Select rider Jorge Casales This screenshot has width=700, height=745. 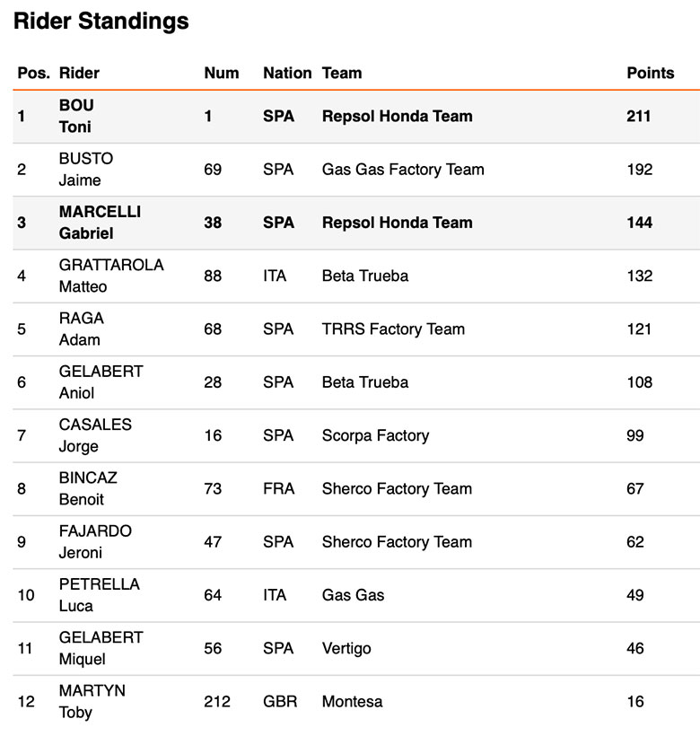click(x=94, y=435)
